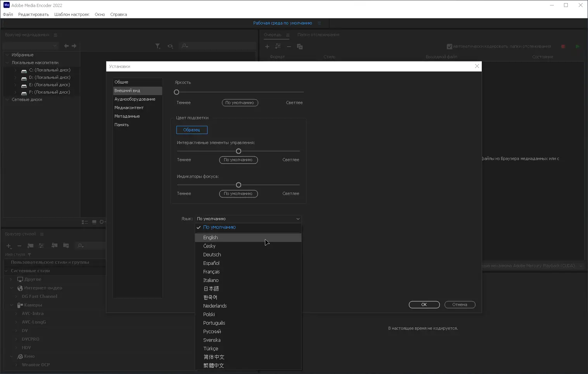The image size is (588, 374).
Task: Toggle Автоматически кодировать папки отслеживания checkbox
Action: point(449,47)
